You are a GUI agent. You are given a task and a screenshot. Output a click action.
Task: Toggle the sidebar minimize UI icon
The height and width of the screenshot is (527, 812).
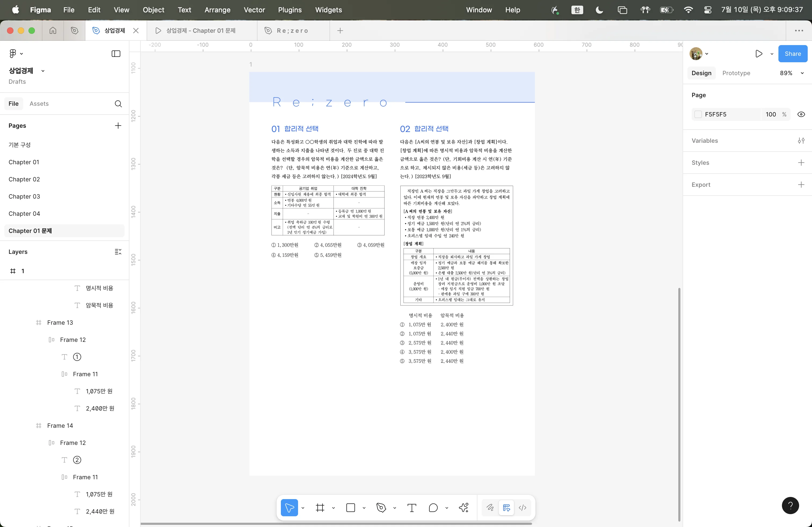(116, 54)
